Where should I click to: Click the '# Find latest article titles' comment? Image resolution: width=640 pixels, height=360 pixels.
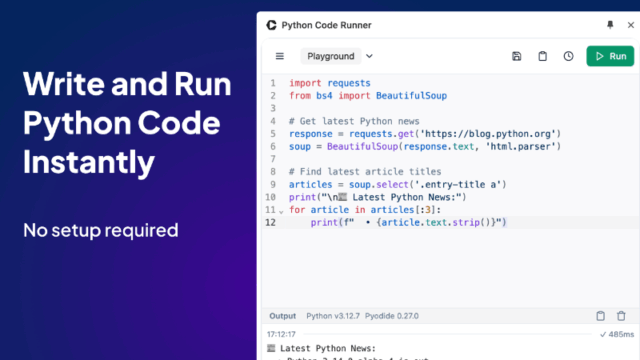point(365,171)
